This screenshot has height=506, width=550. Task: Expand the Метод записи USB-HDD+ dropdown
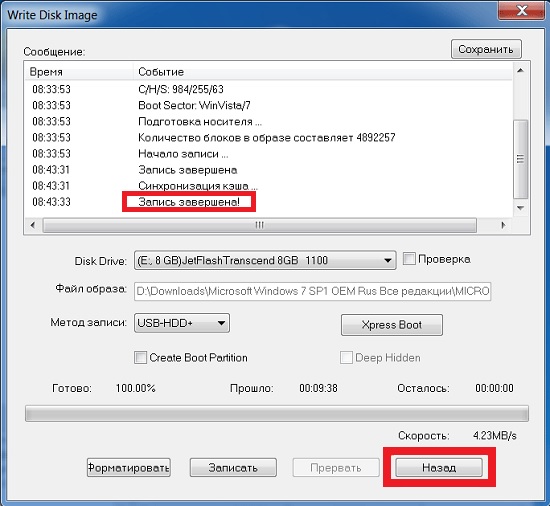(x=182, y=323)
